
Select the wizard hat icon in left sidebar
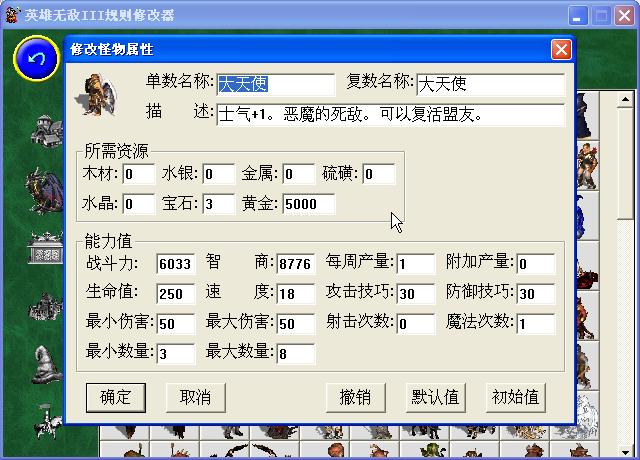pyautogui.click(x=46, y=364)
